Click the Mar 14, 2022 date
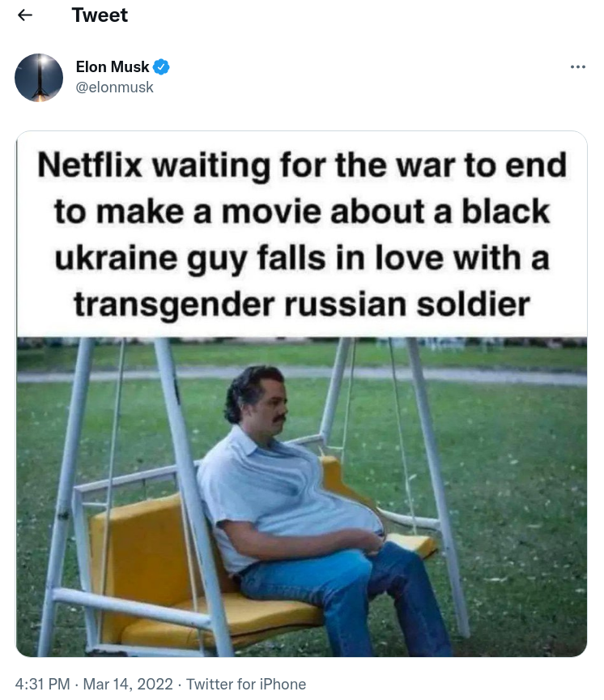Image resolution: width=604 pixels, height=700 pixels. (128, 684)
